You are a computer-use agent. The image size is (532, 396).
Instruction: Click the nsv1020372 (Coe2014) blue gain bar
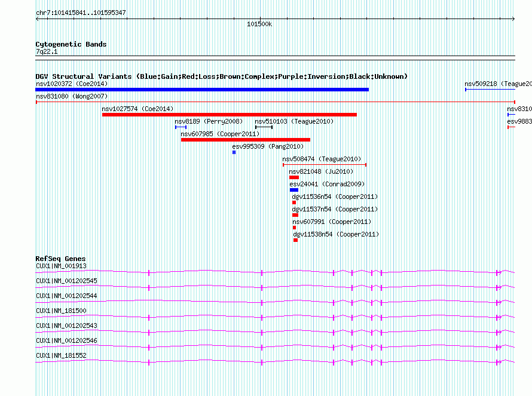tap(202, 90)
